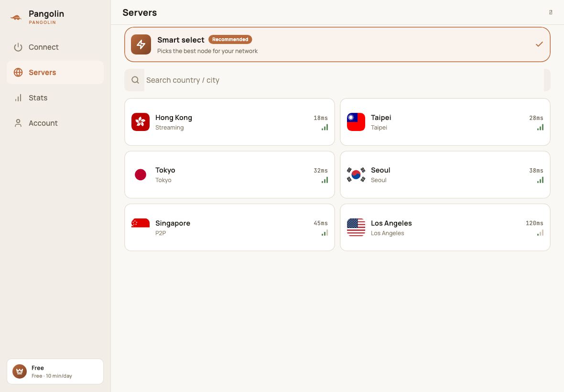Click the Streaming label under Hong Kong

pos(169,128)
